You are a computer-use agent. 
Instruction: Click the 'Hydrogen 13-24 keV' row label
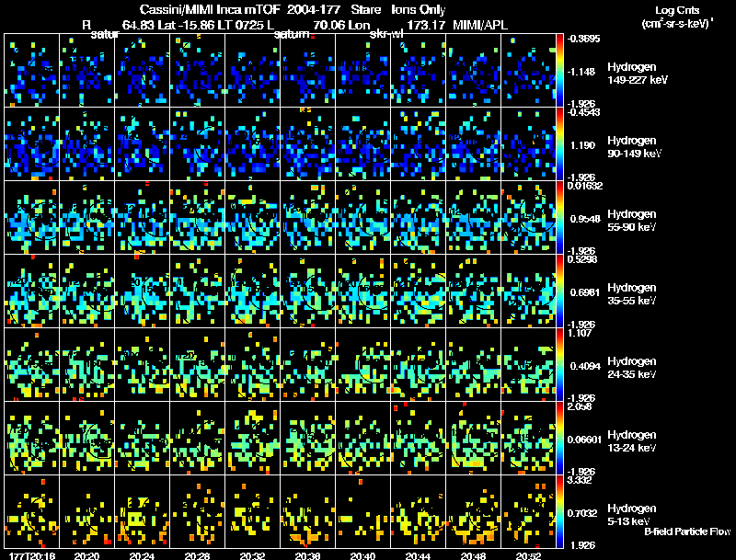click(x=632, y=441)
